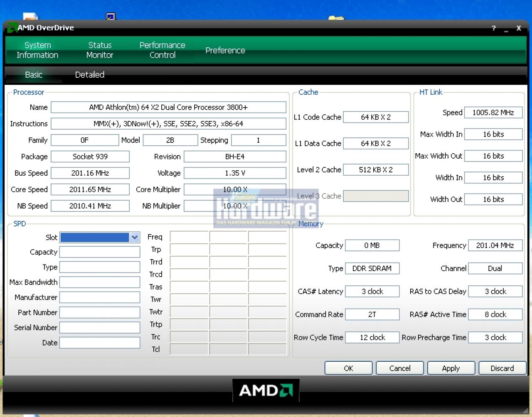Click the empty Level 3 Cache field
The image size is (532, 417).
(x=376, y=196)
